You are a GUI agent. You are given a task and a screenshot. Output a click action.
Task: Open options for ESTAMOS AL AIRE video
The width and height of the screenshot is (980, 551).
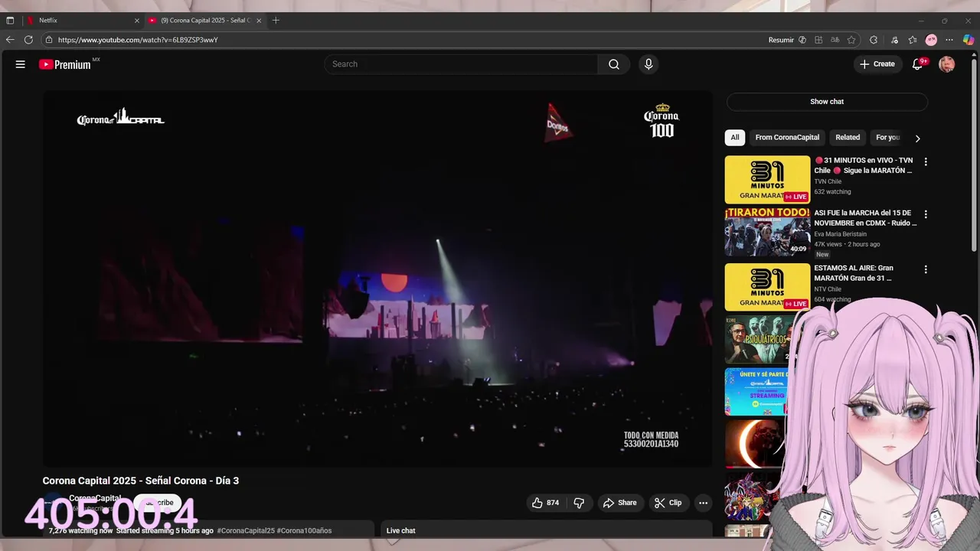coord(926,269)
